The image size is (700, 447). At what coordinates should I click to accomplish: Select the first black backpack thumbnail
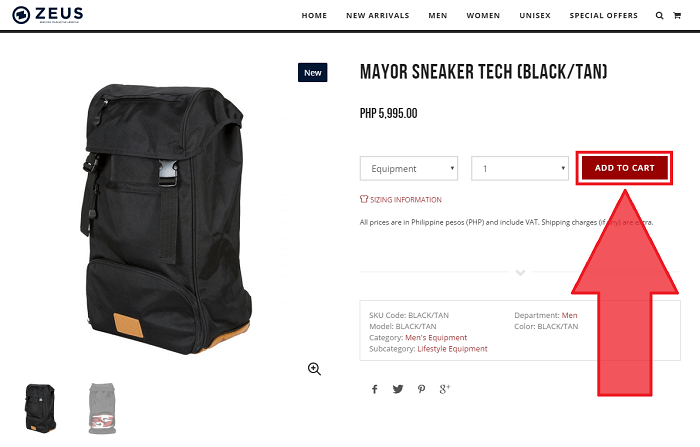[41, 408]
